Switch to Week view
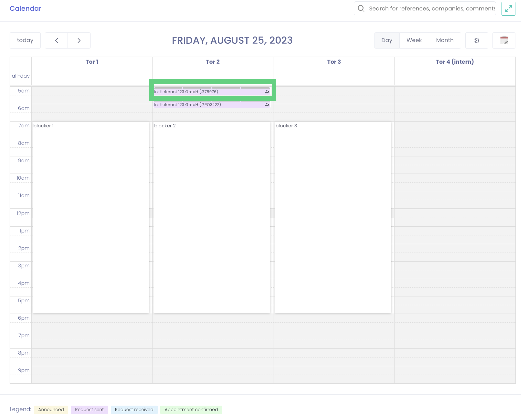The width and height of the screenshot is (532, 418). (414, 41)
